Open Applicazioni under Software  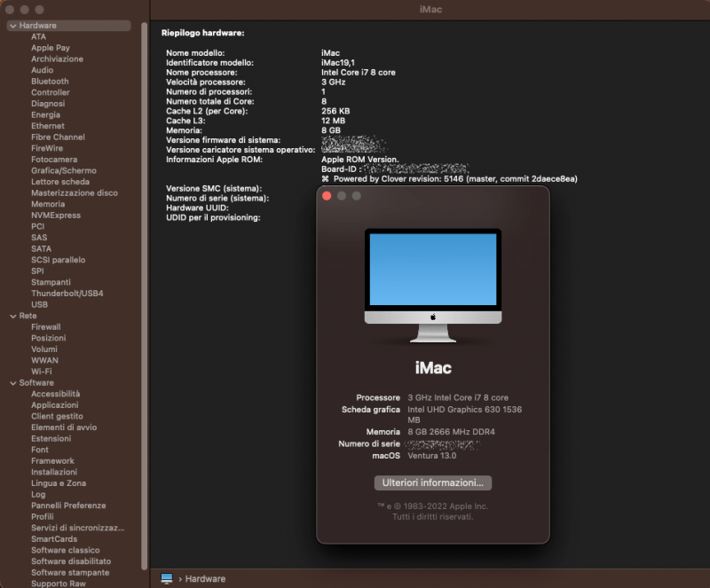point(55,405)
